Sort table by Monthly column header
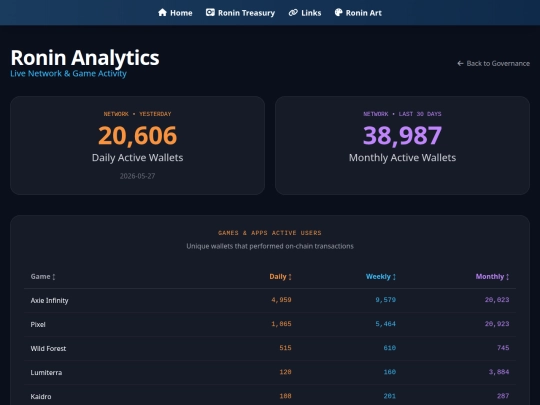 pyautogui.click(x=492, y=277)
